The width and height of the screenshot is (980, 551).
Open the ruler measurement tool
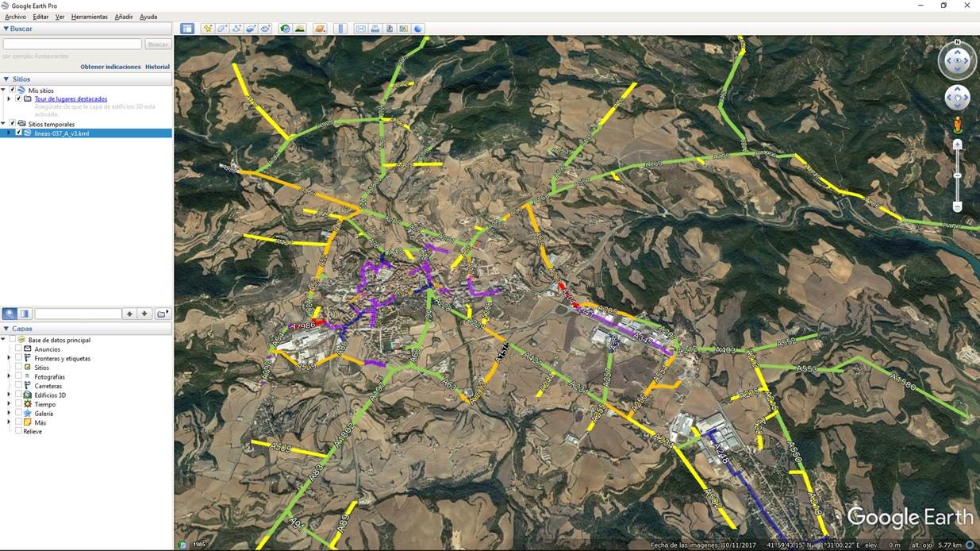341,29
